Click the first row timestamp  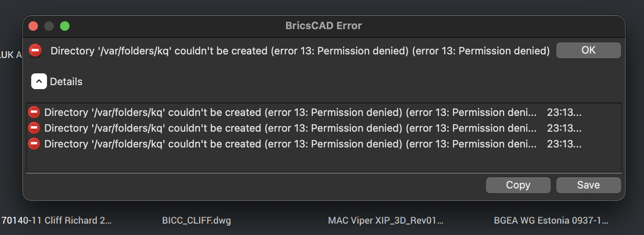564,112
